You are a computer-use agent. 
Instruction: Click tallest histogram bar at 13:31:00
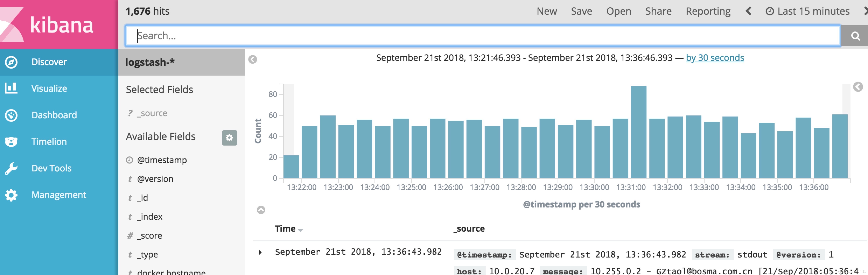tap(639, 132)
